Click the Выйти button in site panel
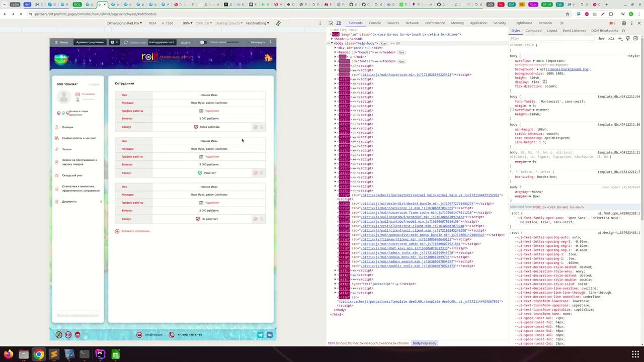This screenshot has height=362, width=644. click(x=186, y=42)
